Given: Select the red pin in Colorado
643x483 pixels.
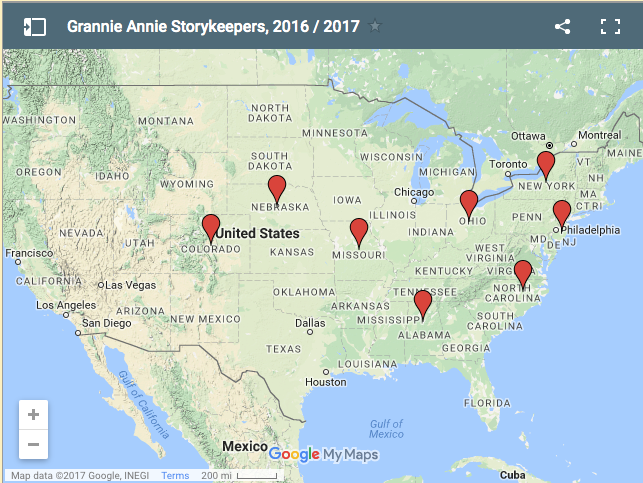Looking at the screenshot, I should click(211, 228).
